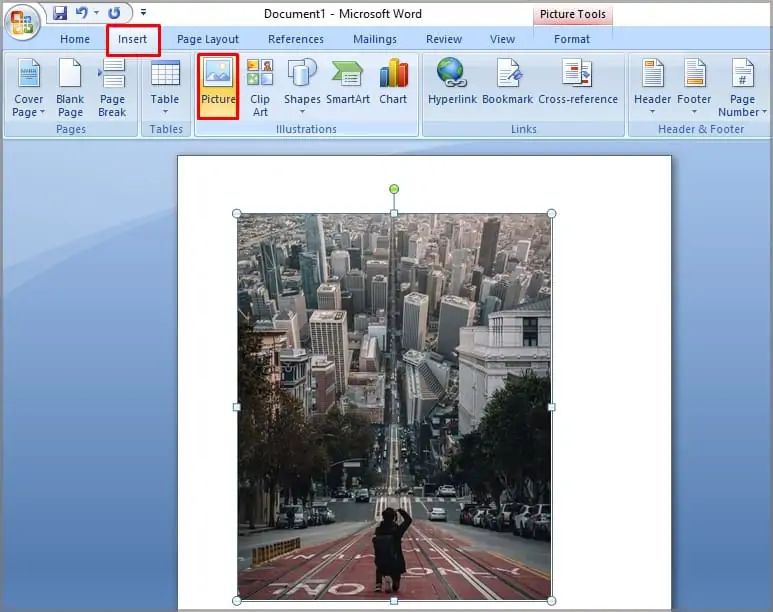This screenshot has width=773, height=612.
Task: Click the top-middle sizing handle of picture
Action: [x=394, y=213]
